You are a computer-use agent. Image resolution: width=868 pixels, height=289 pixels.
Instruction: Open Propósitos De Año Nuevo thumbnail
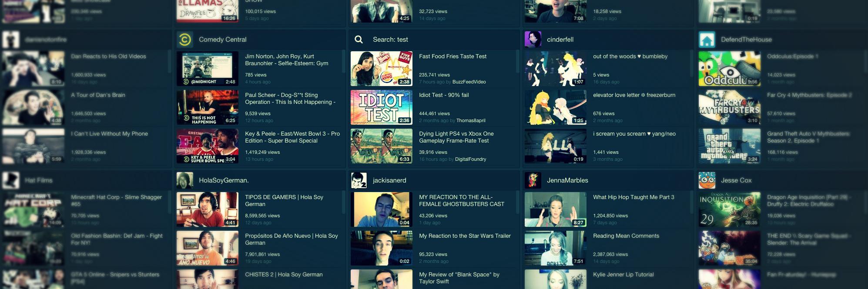click(x=208, y=248)
